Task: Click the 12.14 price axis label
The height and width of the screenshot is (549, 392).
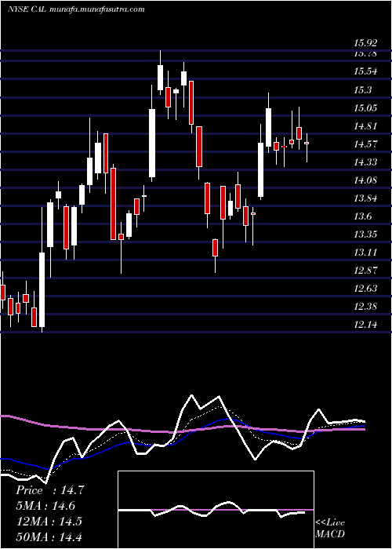Action: point(365,325)
